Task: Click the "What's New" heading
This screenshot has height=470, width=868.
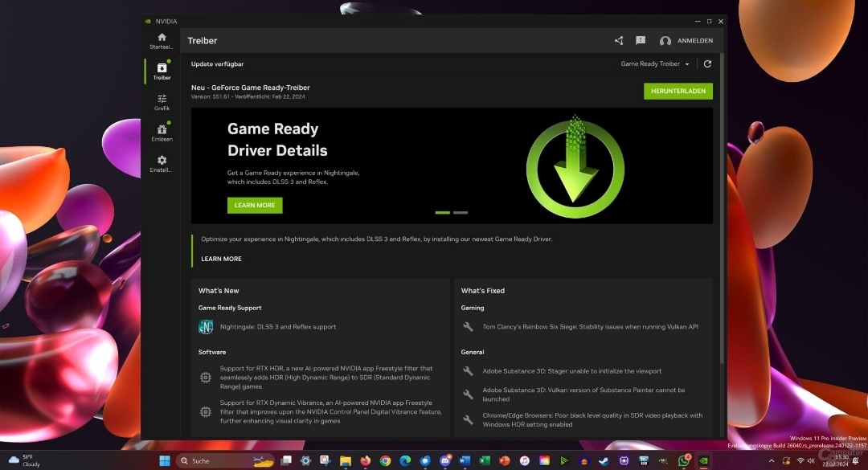Action: (x=219, y=291)
